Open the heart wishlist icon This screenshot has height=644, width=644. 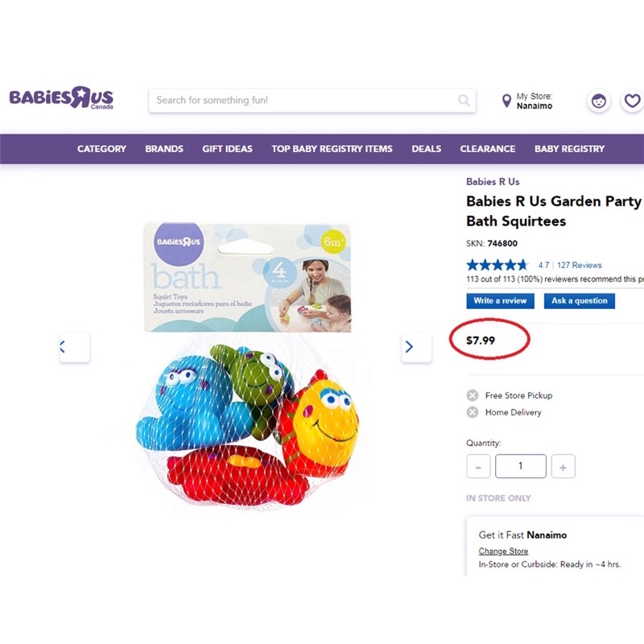coord(633,101)
